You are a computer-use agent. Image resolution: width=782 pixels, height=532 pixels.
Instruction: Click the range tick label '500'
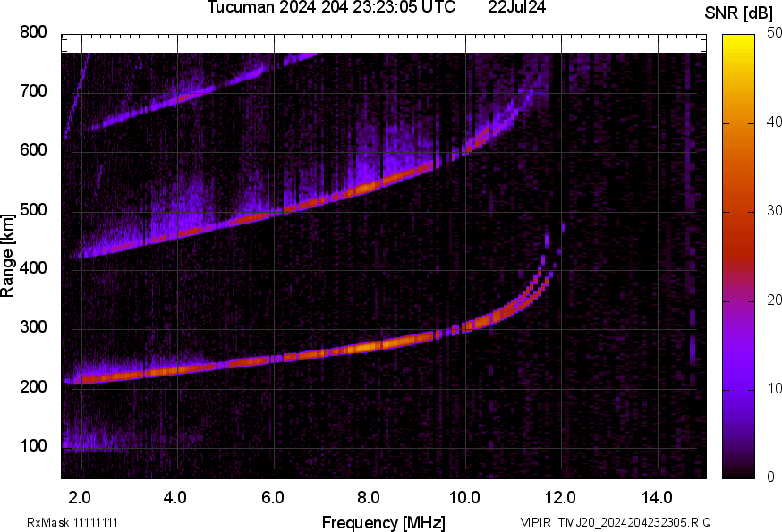pos(33,209)
